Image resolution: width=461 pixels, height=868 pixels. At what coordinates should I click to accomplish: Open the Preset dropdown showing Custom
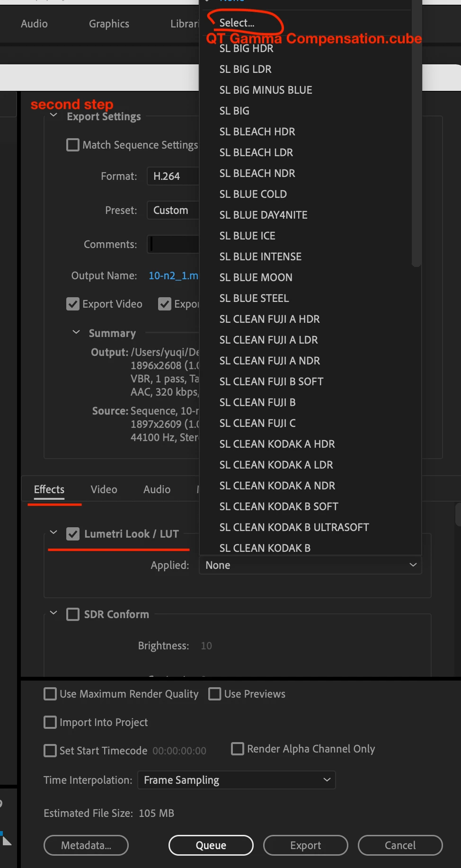coord(173,210)
